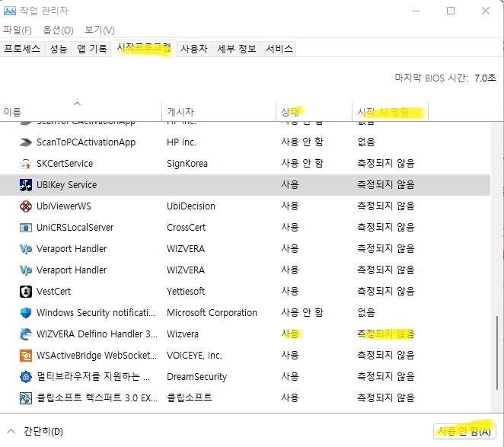Collapse view with 간단히(D) button

[35, 431]
